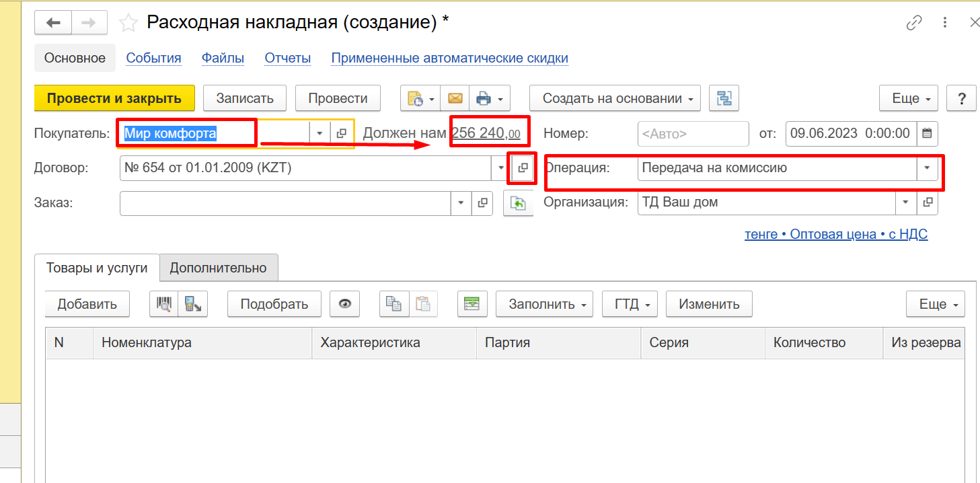Open the document structure icon
The width and height of the screenshot is (980, 483).
[724, 98]
